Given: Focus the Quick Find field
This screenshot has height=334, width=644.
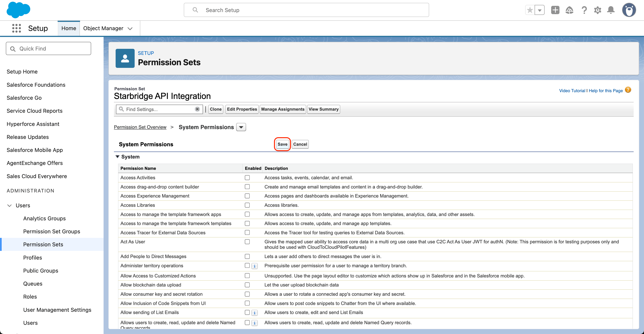Looking at the screenshot, I should 49,49.
